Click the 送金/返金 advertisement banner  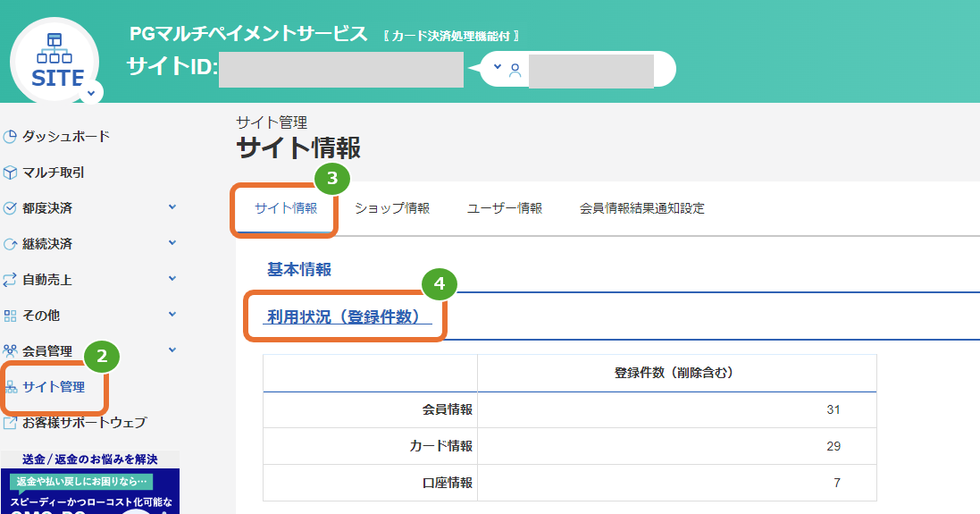(x=90, y=482)
